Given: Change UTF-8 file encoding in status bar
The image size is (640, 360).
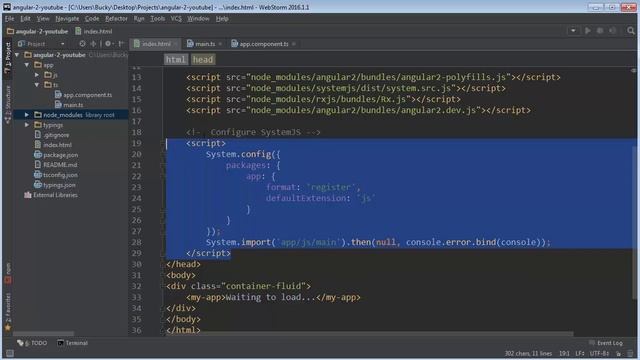Looking at the screenshot, I should 600,353.
